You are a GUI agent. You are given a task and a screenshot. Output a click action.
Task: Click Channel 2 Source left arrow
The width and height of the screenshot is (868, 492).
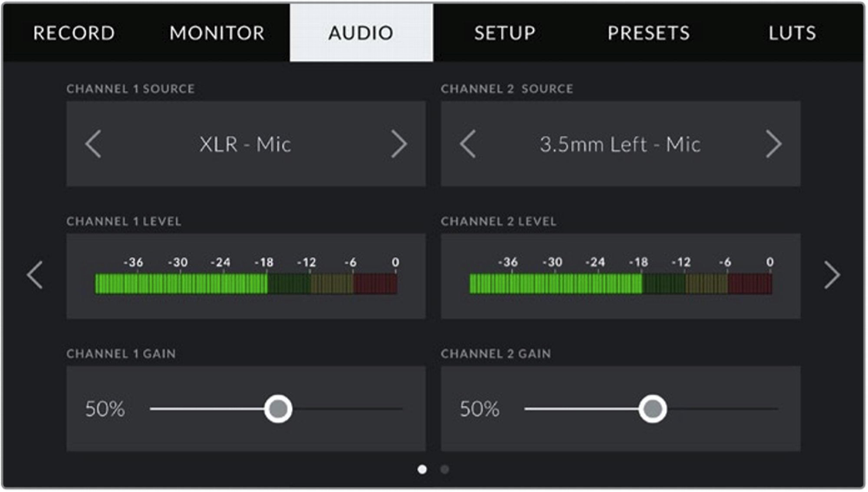coord(468,144)
